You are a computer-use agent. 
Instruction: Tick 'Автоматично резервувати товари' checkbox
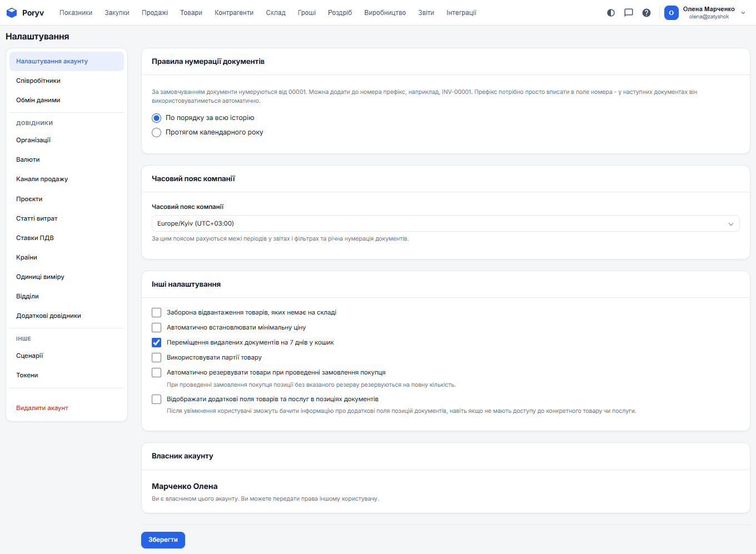tap(157, 372)
